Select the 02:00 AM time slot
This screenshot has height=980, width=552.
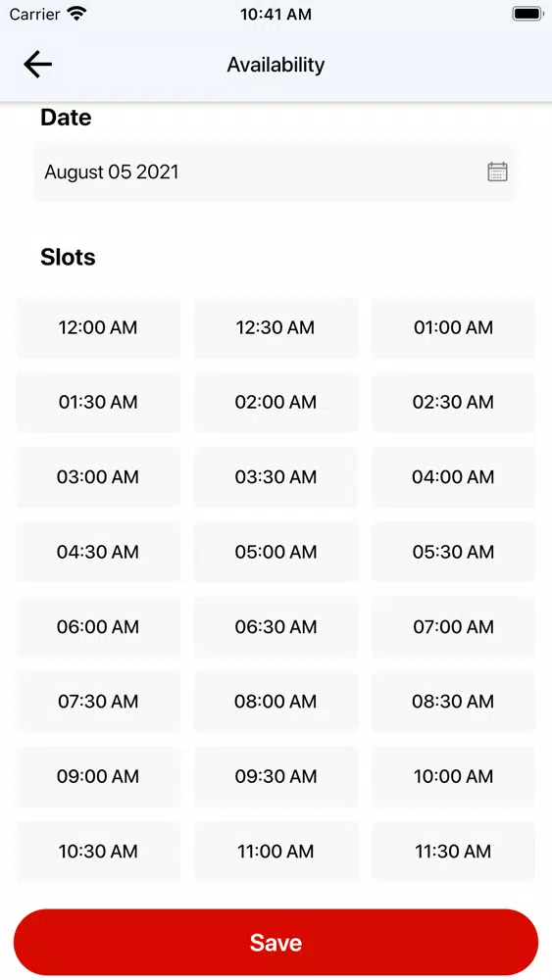pyautogui.click(x=276, y=402)
